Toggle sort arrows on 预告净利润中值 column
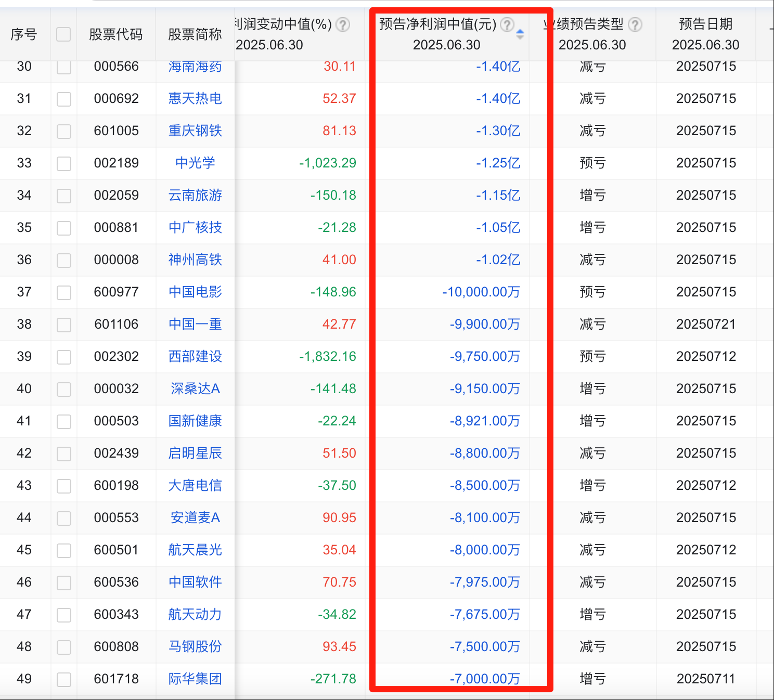The height and width of the screenshot is (700, 774). pos(520,35)
